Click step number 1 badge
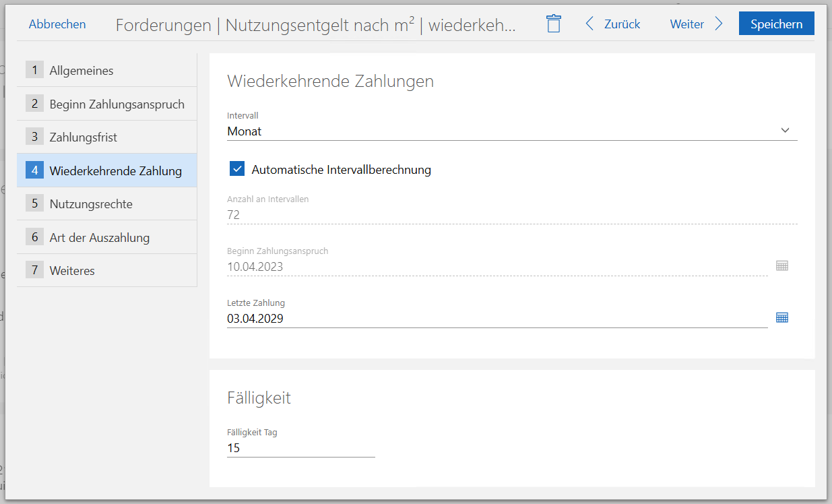This screenshot has height=504, width=832. coord(34,70)
